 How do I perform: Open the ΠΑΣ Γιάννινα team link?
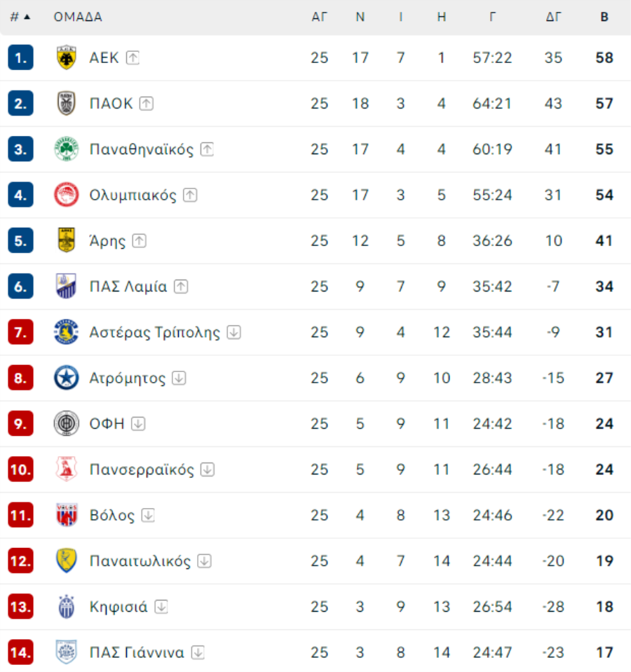point(137,653)
